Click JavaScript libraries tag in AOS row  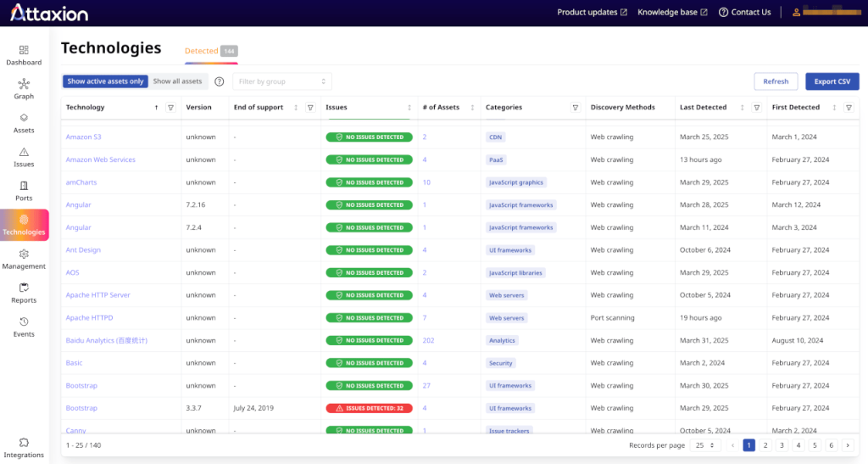pyautogui.click(x=515, y=272)
